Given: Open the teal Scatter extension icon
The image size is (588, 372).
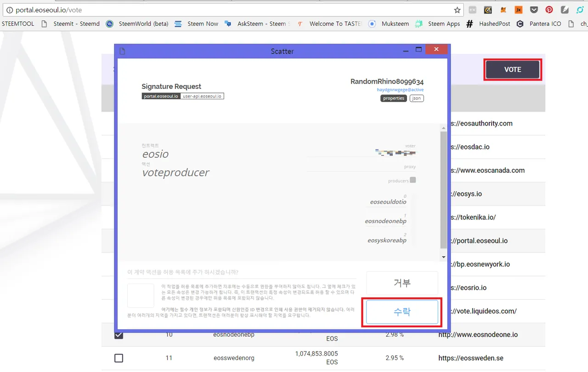Looking at the screenshot, I should point(580,10).
